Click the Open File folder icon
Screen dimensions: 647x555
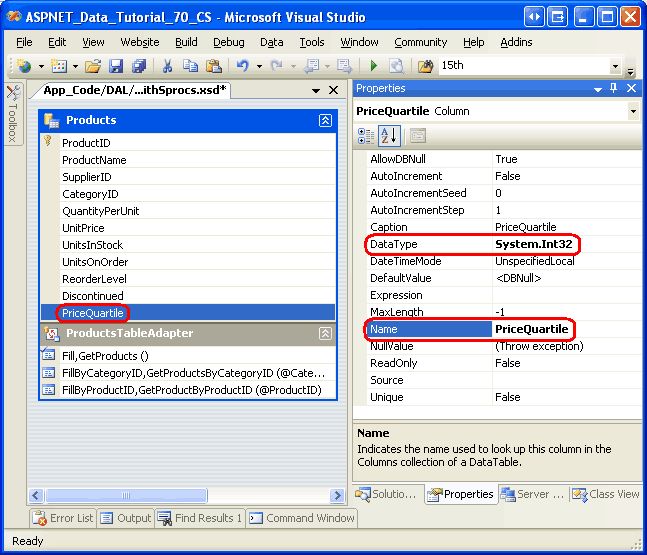click(93, 66)
